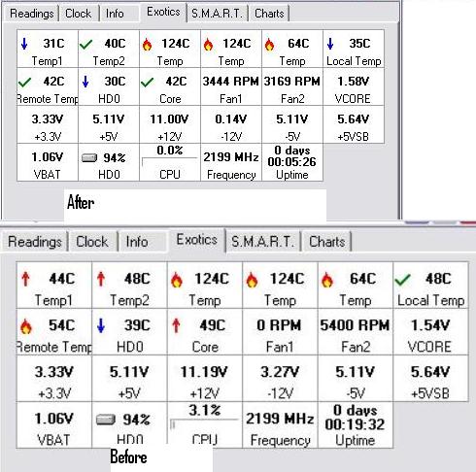This screenshot has height=472, width=476.
Task: Open the Charts tab in bottom window
Action: point(326,241)
